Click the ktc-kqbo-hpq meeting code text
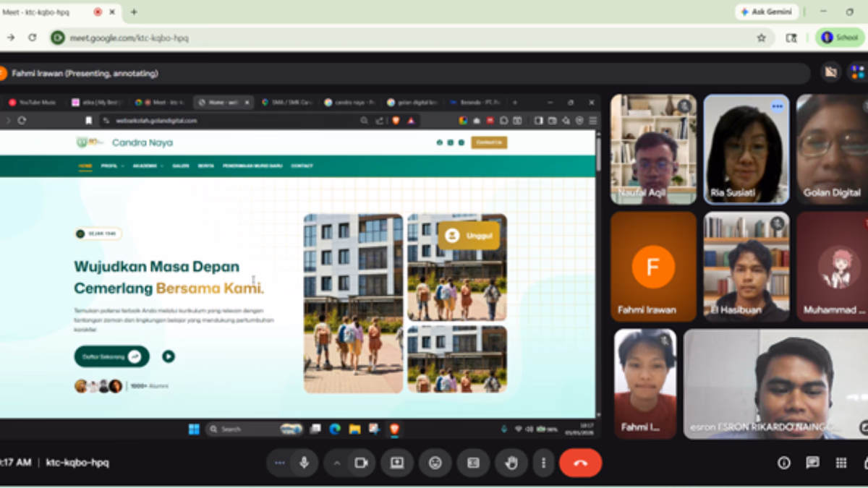The width and height of the screenshot is (868, 488). coord(77,463)
